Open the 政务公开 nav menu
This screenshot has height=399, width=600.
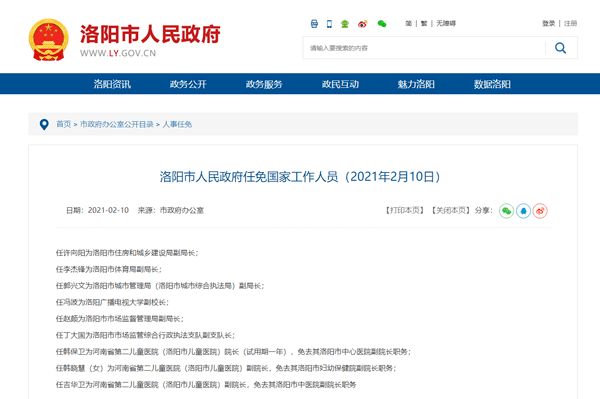tap(188, 84)
